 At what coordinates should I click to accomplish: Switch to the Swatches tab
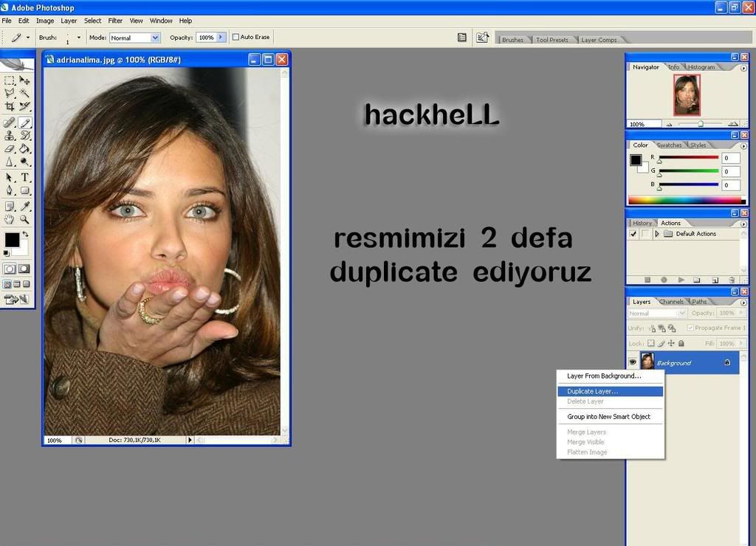pos(669,145)
